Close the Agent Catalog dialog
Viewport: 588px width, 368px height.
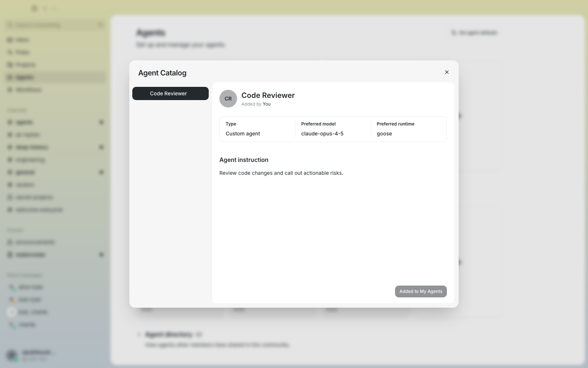pyautogui.click(x=447, y=72)
